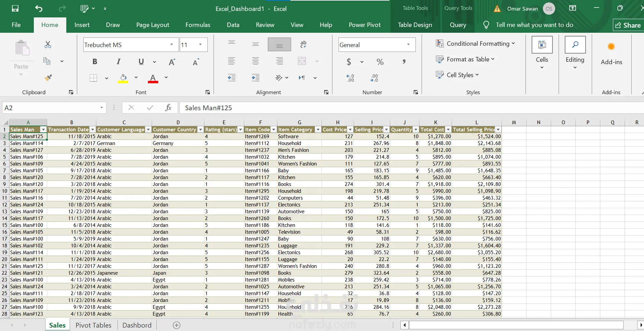Open the font name dropdown
This screenshot has width=644, height=331.
(x=172, y=45)
